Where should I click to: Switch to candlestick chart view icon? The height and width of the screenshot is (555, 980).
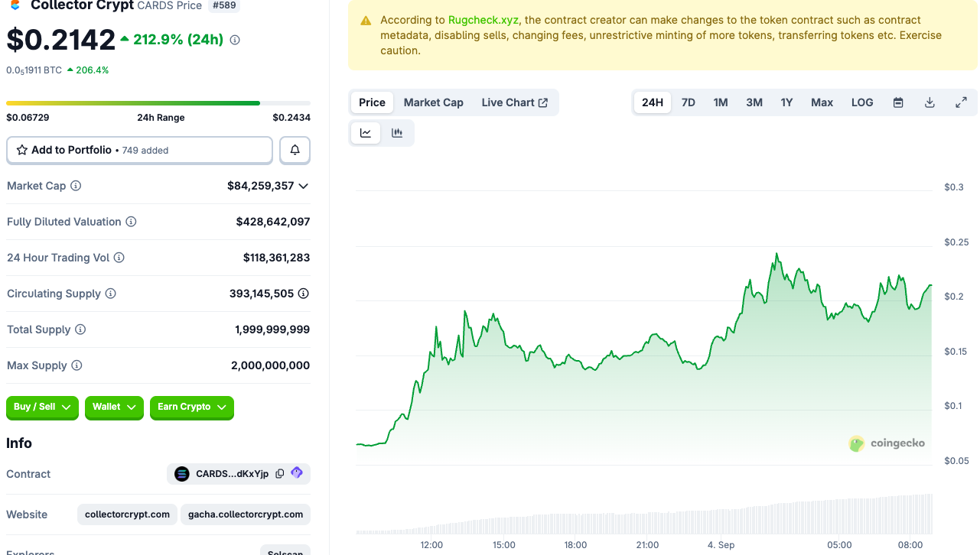click(397, 133)
